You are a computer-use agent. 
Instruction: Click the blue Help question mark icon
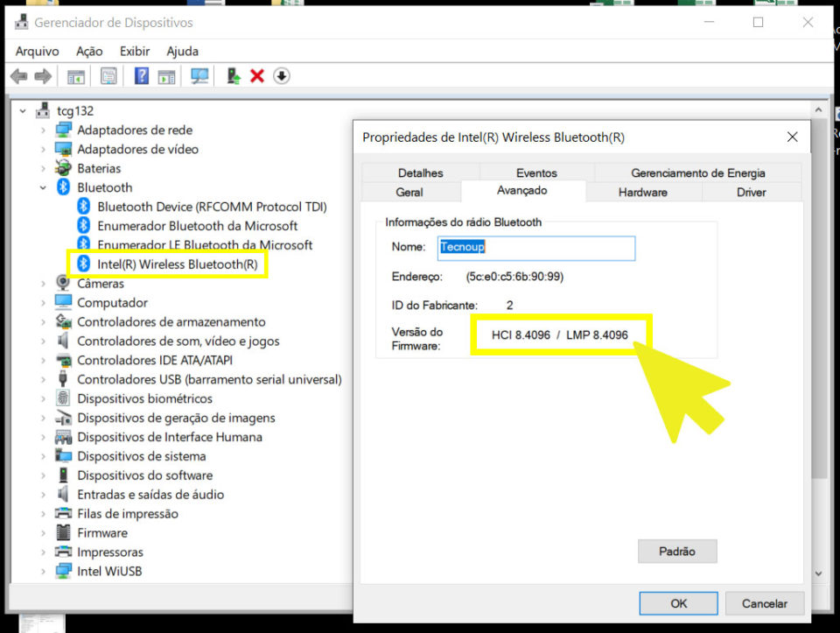click(x=142, y=75)
